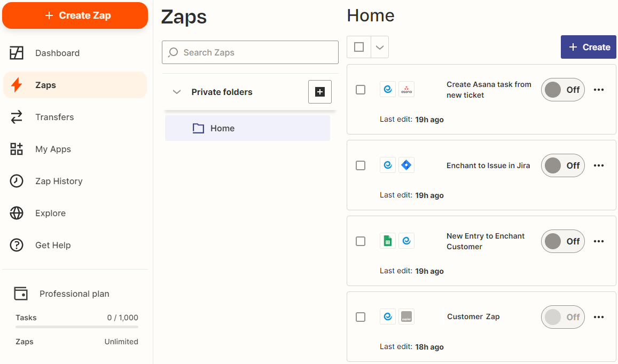Turn on the Create Asana task Zap toggle

pyautogui.click(x=562, y=90)
